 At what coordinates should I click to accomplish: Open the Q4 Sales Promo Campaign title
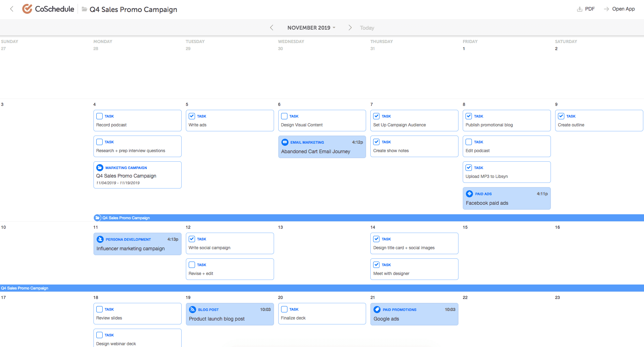point(133,10)
